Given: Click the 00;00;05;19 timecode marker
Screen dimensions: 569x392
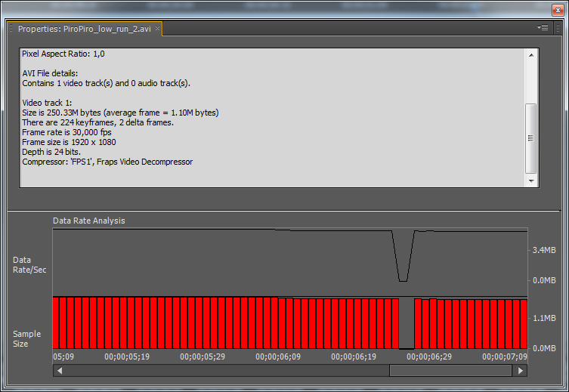Looking at the screenshot, I should [127, 357].
